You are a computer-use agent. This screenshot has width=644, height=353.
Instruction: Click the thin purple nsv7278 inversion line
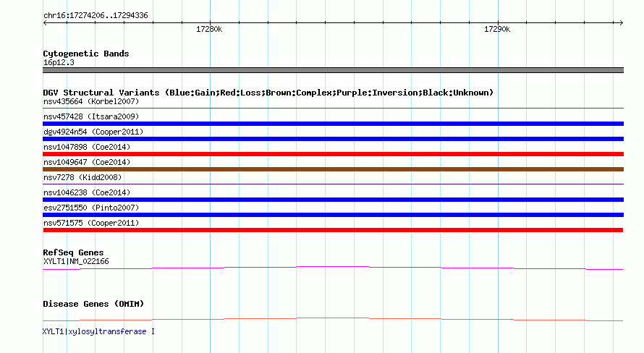333,184
